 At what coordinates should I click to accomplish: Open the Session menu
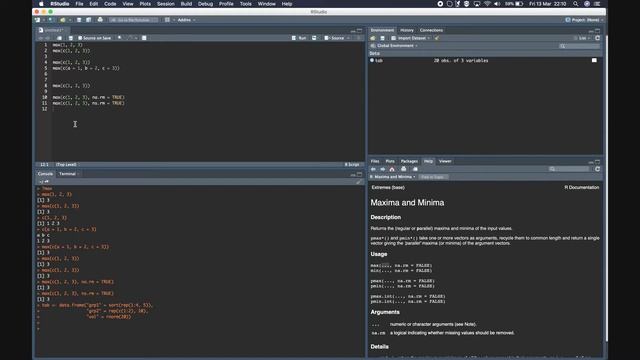click(166, 4)
